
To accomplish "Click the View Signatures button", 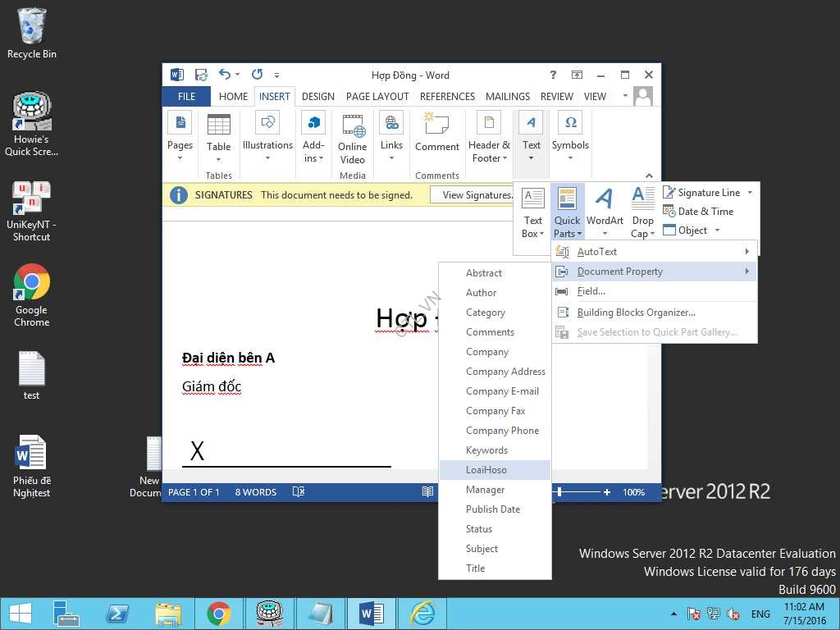I will [x=477, y=195].
